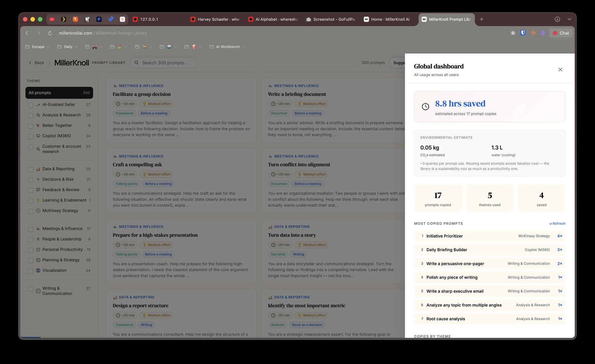
Task: Open the browser tab list chevron
Action: coord(569,19)
